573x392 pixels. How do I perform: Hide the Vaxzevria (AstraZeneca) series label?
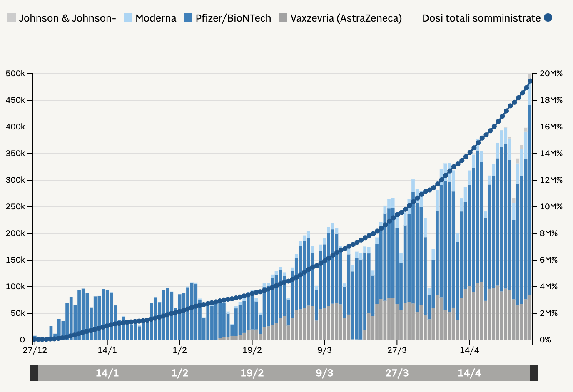[x=346, y=18]
